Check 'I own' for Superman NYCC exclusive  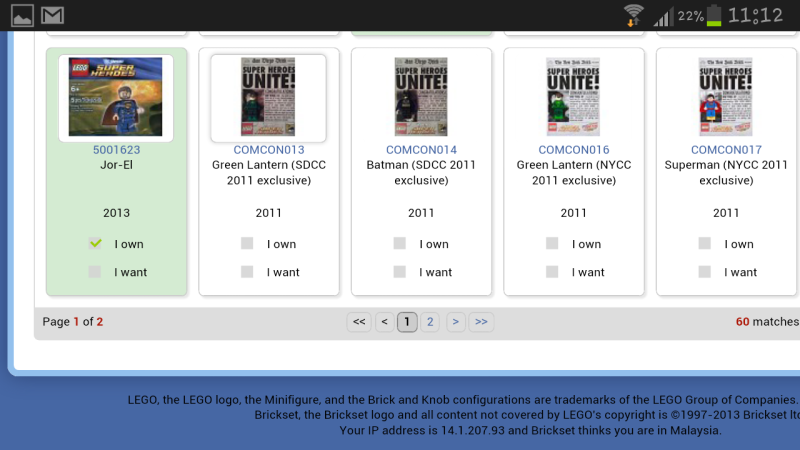click(x=705, y=243)
